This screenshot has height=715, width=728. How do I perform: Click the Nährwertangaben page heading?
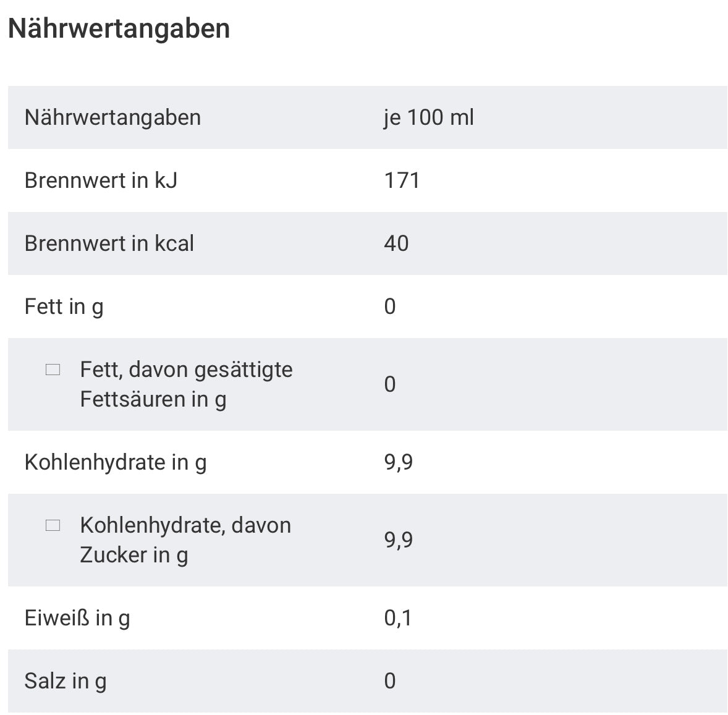[x=119, y=29]
